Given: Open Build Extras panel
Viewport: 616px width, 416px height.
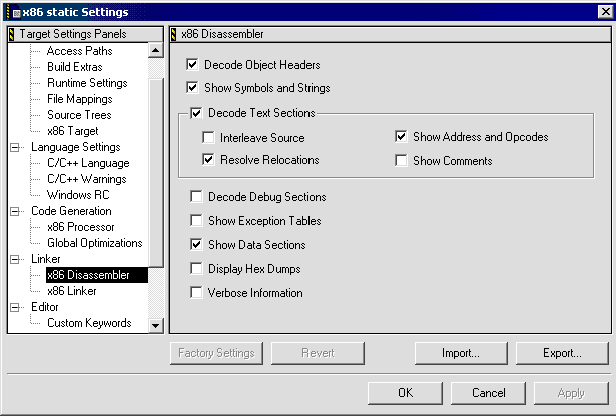Looking at the screenshot, I should click(x=75, y=67).
